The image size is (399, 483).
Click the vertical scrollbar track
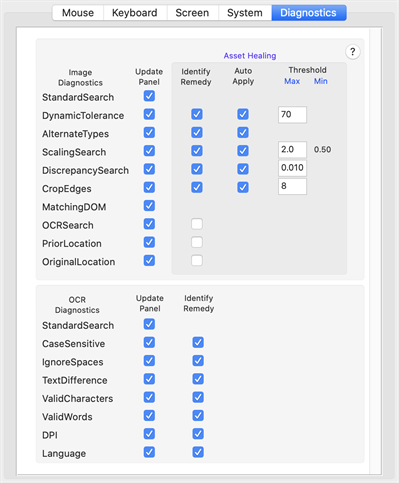tap(376, 251)
